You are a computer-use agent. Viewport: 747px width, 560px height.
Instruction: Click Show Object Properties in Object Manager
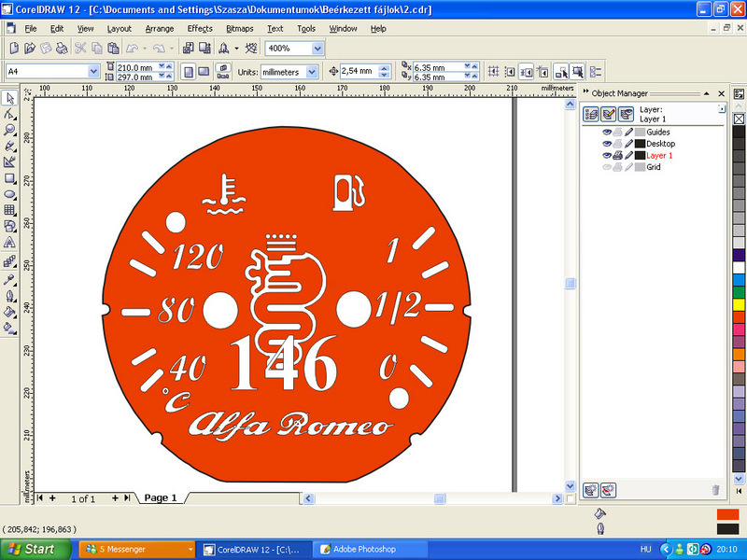coord(591,114)
